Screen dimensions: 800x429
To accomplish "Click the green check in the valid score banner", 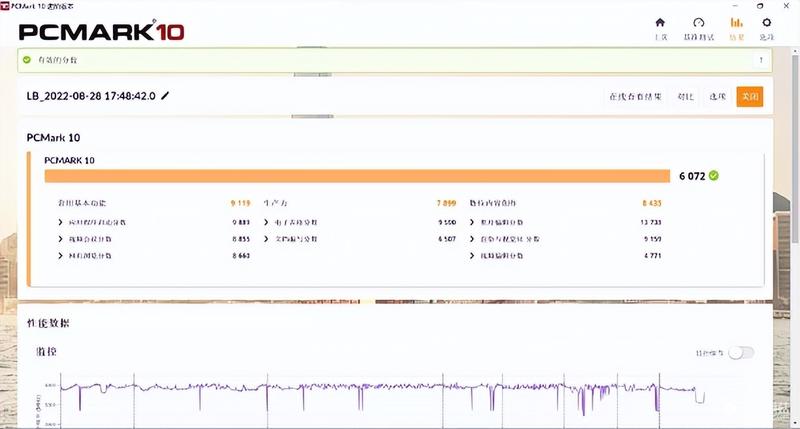I will coord(27,60).
